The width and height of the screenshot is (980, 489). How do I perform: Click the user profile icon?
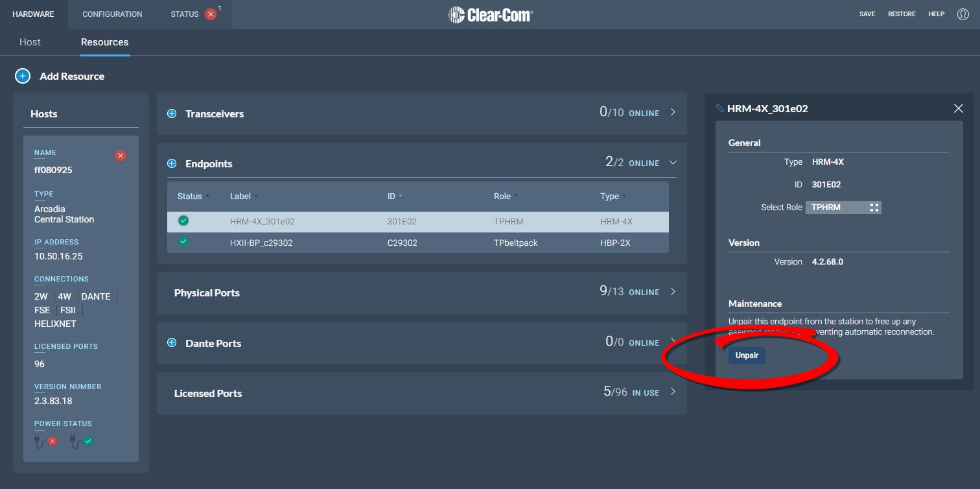[x=962, y=14]
